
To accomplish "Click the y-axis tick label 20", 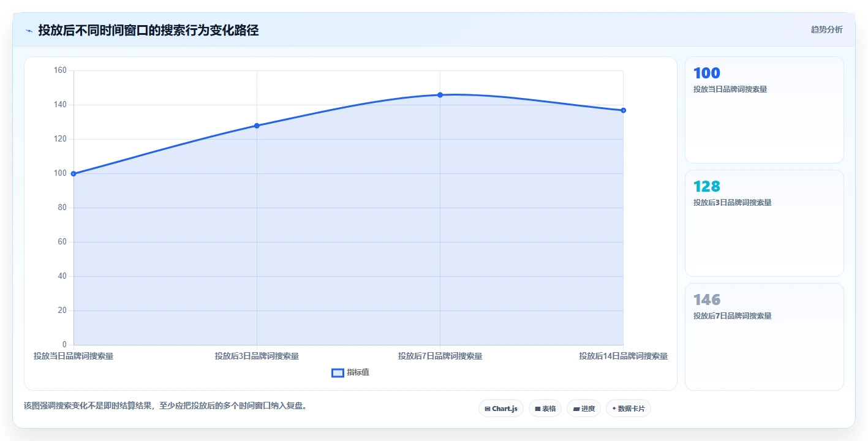I will (x=62, y=311).
